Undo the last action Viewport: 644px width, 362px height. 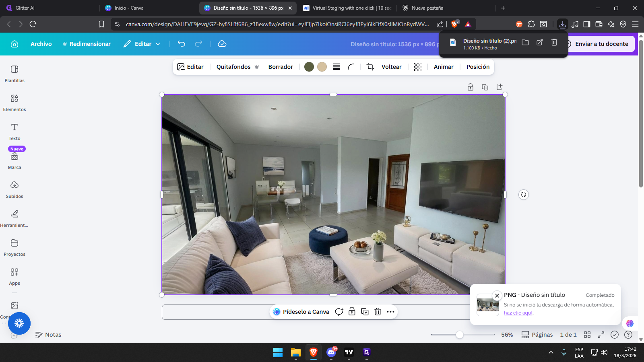182,44
